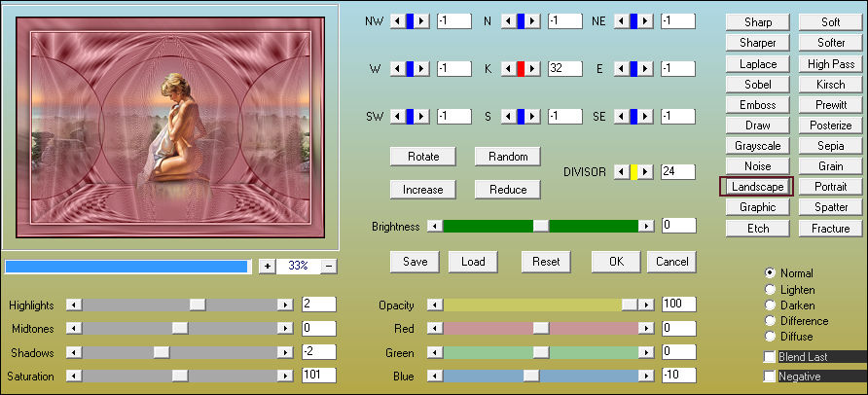868x395 pixels.
Task: Enable the Blend Last checkbox
Action: click(x=770, y=357)
